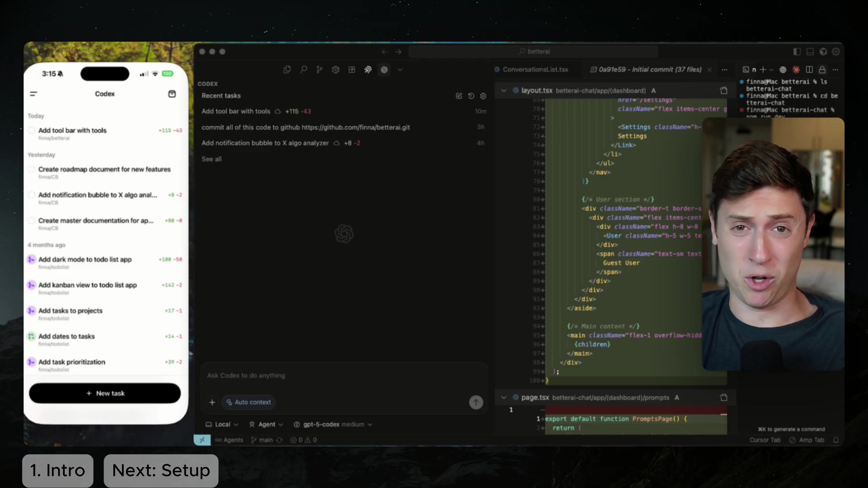
Task: Open the 'commit all of this code to github' task
Action: [344, 127]
